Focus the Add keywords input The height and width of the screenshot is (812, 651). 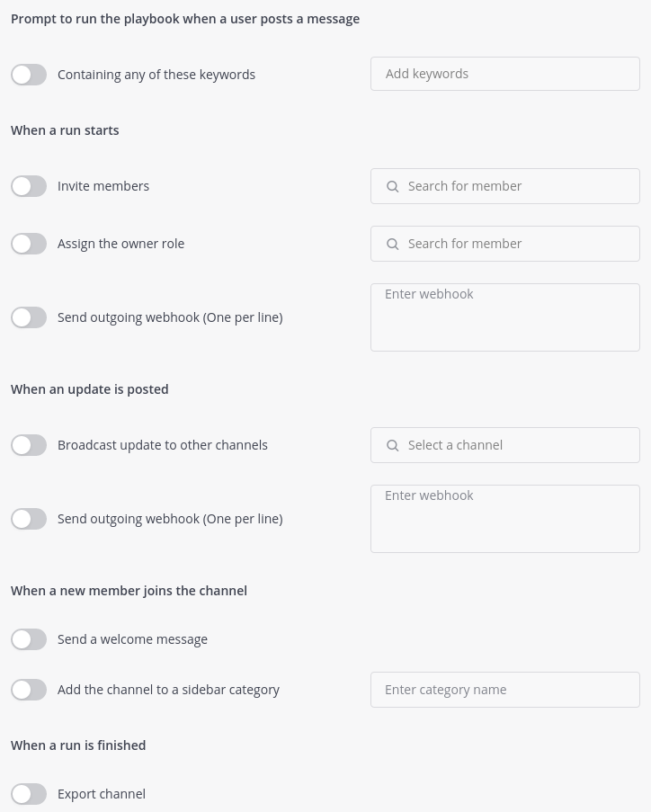pos(505,74)
